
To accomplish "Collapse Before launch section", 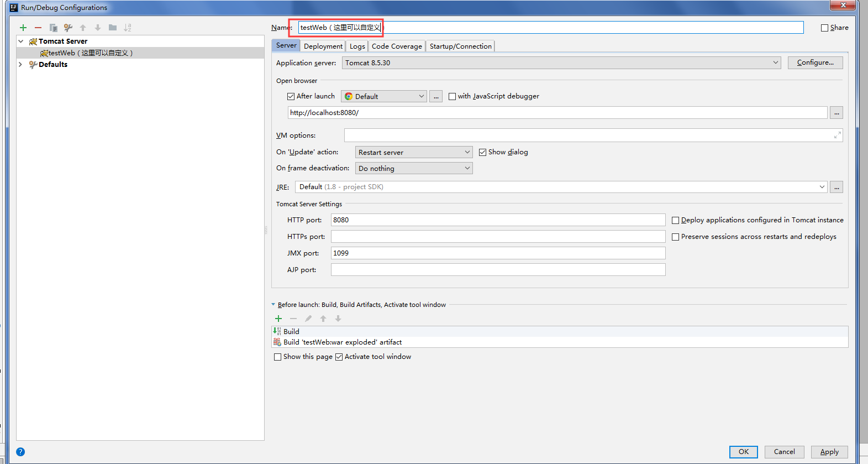I will (273, 305).
